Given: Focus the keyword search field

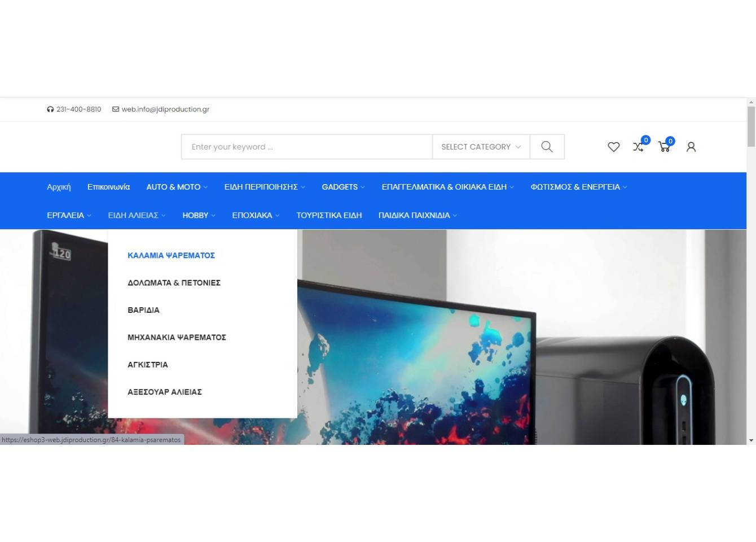Looking at the screenshot, I should point(307,147).
